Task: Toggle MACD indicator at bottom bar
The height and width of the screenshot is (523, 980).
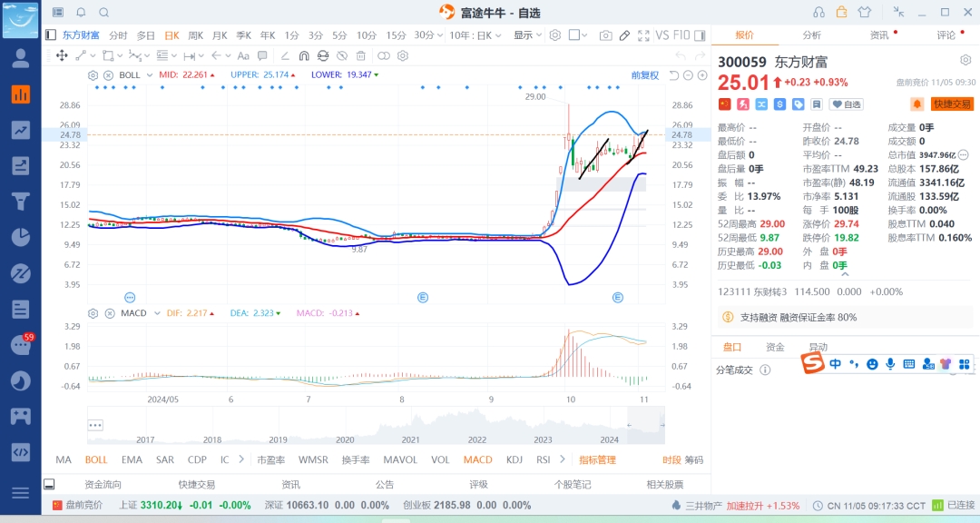Action: tap(477, 459)
